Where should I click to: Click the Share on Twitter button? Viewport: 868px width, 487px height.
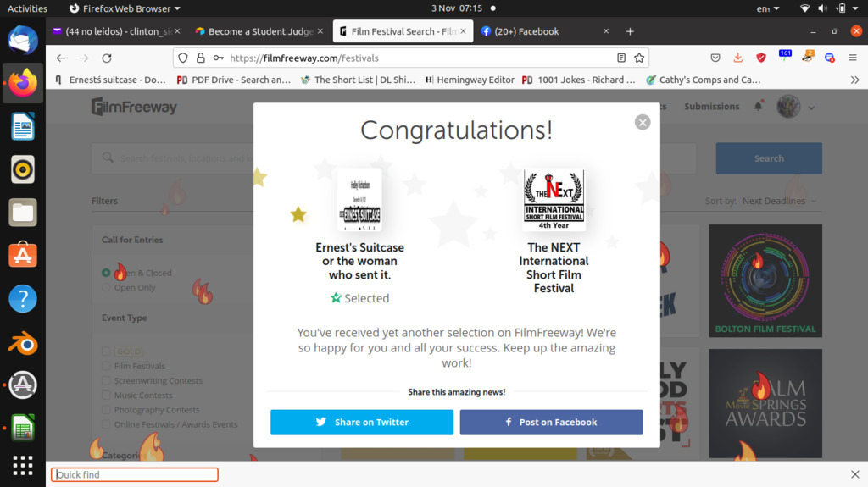tap(362, 422)
